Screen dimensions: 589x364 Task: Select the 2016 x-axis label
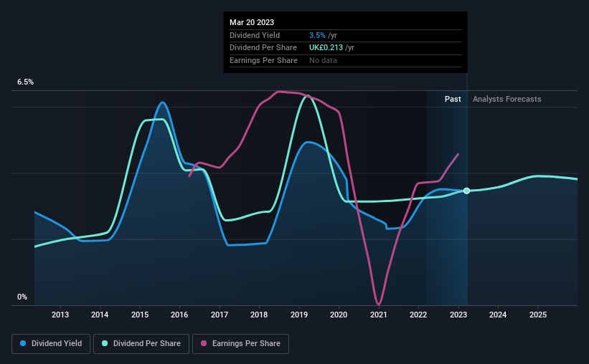[x=179, y=315]
